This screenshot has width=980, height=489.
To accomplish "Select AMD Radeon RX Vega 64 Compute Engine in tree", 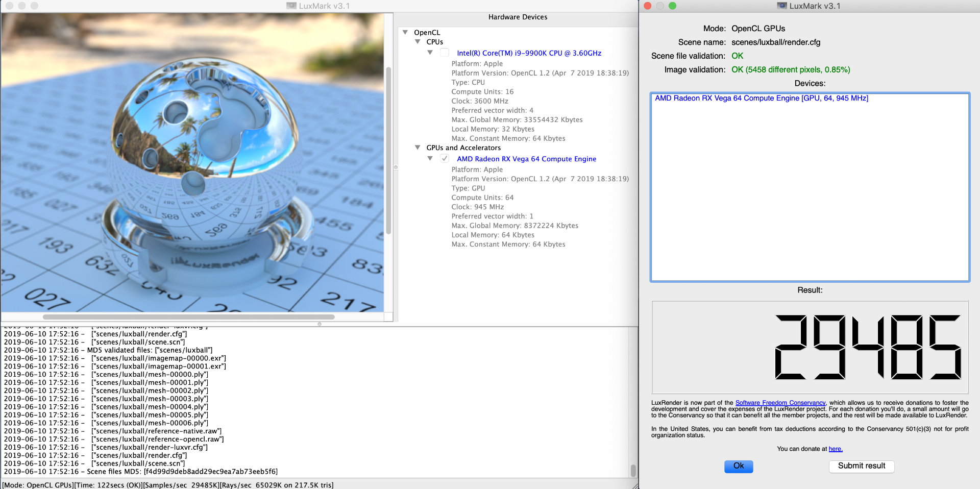I will click(526, 159).
